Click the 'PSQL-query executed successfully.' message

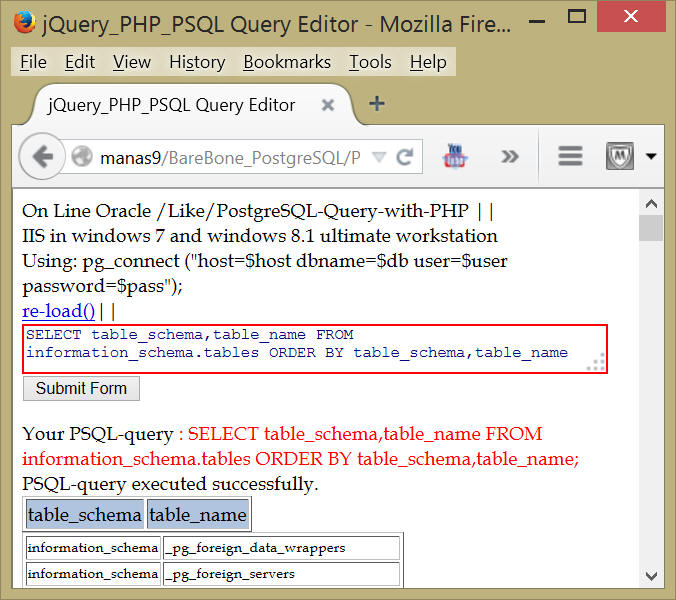(170, 484)
